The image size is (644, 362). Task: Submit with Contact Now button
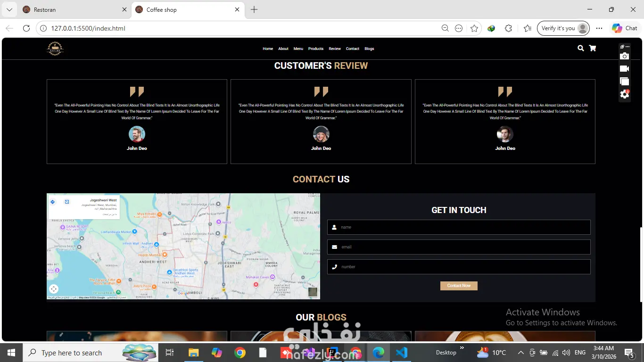tap(459, 286)
